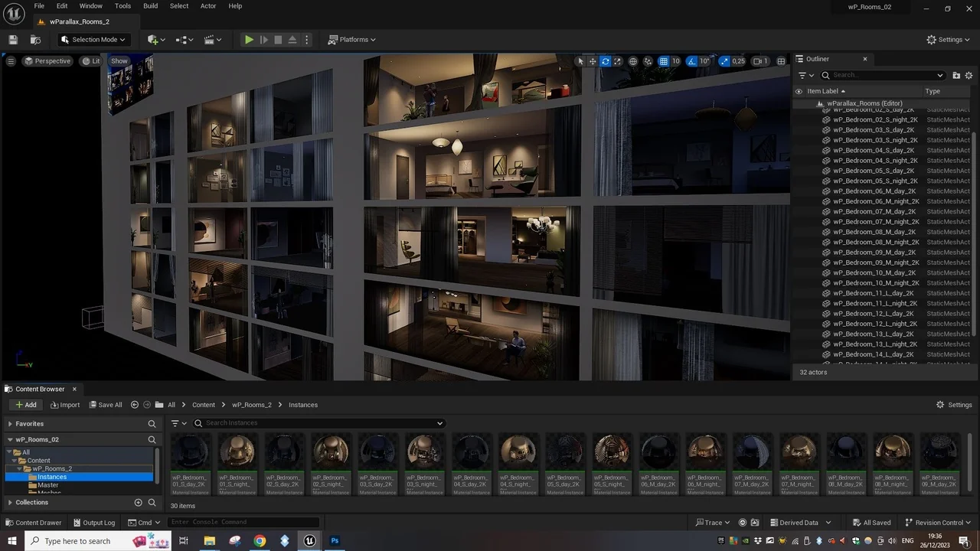This screenshot has height=551, width=980.
Task: Open the Actor menu in menu bar
Action: click(x=208, y=6)
